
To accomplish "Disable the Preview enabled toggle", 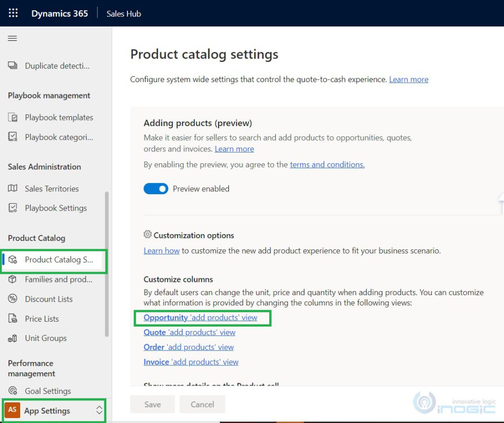I will [x=156, y=188].
